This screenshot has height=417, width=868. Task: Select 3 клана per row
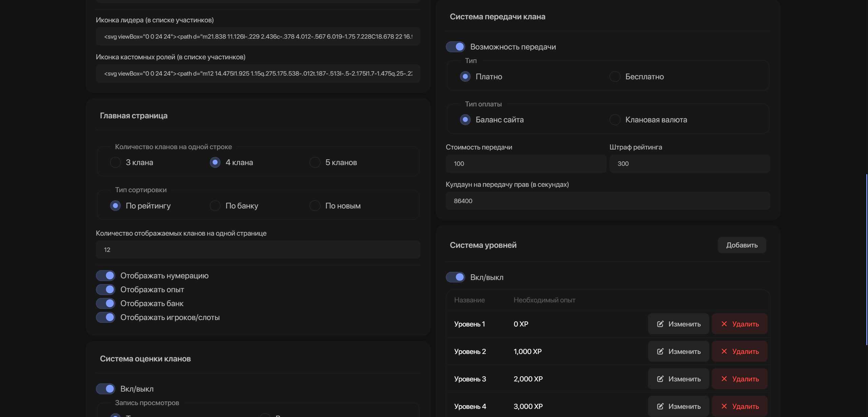coord(116,162)
